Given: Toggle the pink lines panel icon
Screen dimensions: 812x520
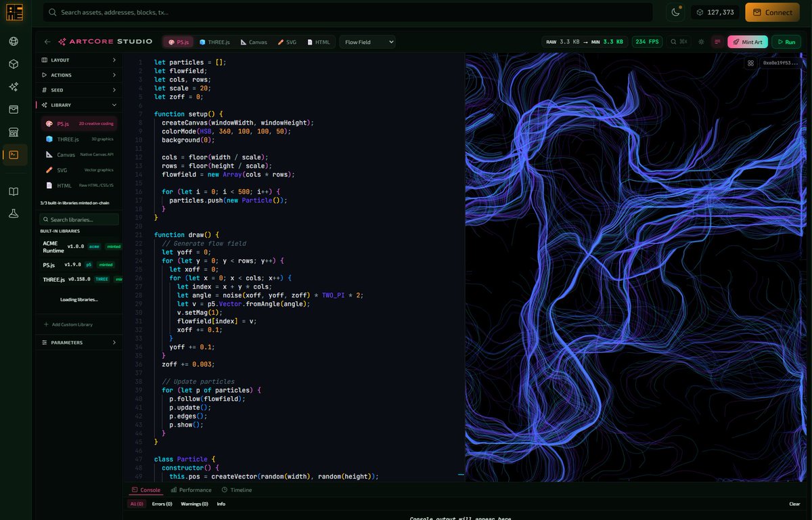Looking at the screenshot, I should (718, 42).
